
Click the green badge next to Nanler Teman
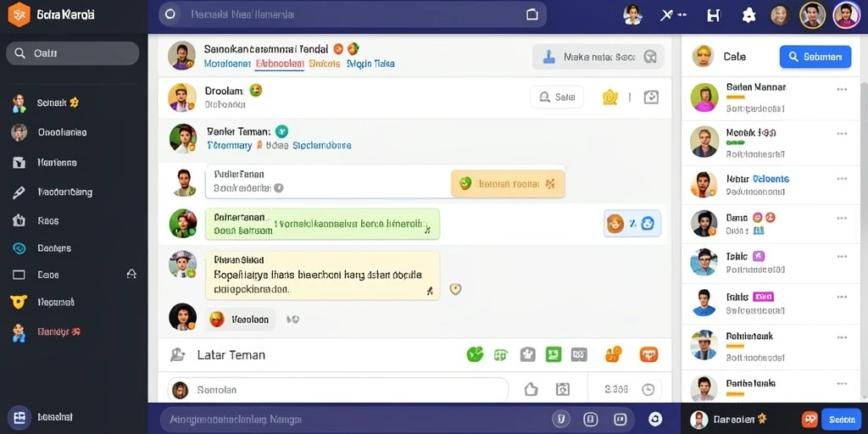(x=281, y=131)
